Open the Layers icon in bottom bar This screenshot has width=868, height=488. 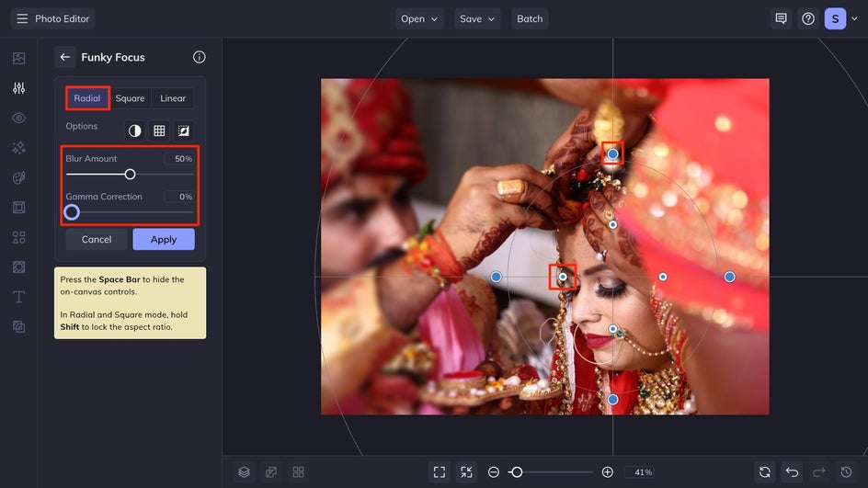coord(244,471)
